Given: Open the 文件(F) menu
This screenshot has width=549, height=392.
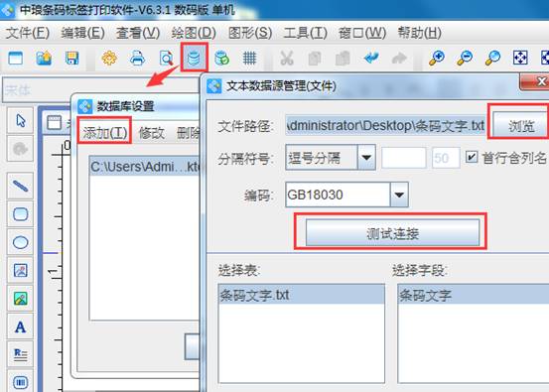Looking at the screenshot, I should coord(28,33).
